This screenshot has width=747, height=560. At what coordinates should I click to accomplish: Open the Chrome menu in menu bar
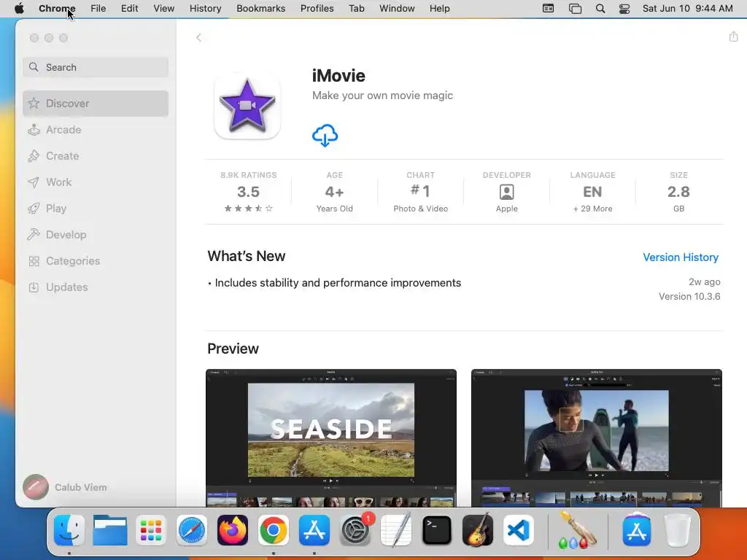click(x=57, y=9)
